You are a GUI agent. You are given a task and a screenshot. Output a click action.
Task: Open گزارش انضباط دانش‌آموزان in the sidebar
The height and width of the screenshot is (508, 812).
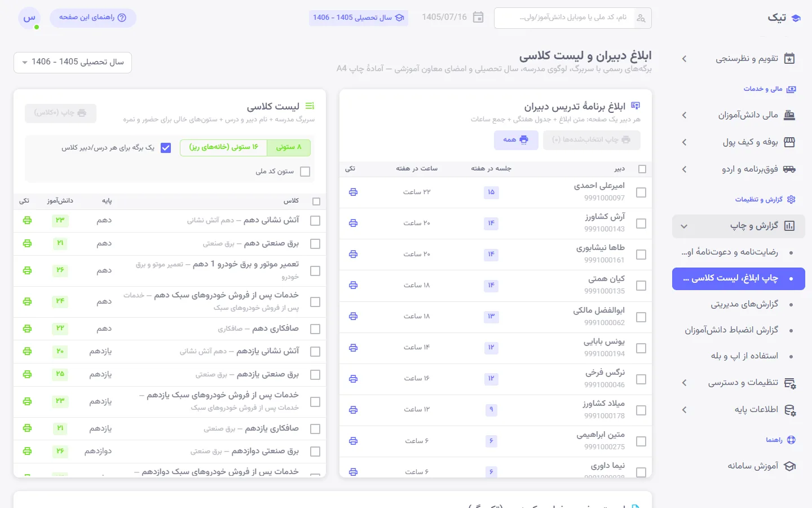pyautogui.click(x=739, y=330)
